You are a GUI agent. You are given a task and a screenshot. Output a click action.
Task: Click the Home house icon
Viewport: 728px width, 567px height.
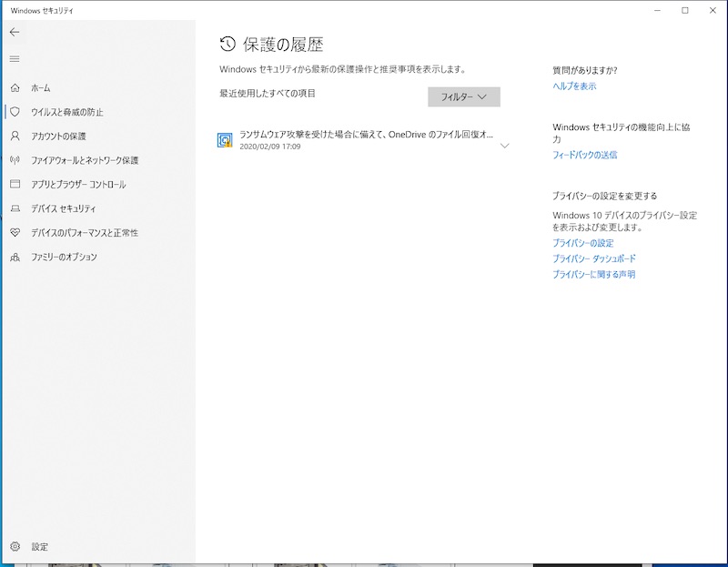click(15, 87)
